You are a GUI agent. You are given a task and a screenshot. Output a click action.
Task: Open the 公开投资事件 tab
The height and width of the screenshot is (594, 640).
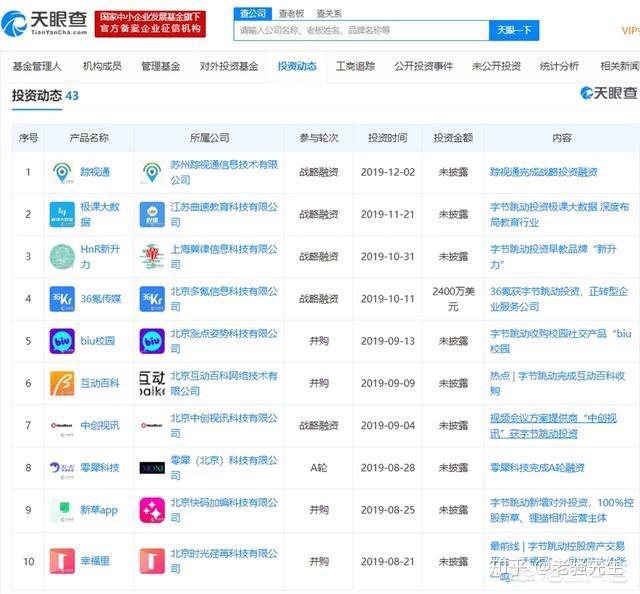pos(423,66)
